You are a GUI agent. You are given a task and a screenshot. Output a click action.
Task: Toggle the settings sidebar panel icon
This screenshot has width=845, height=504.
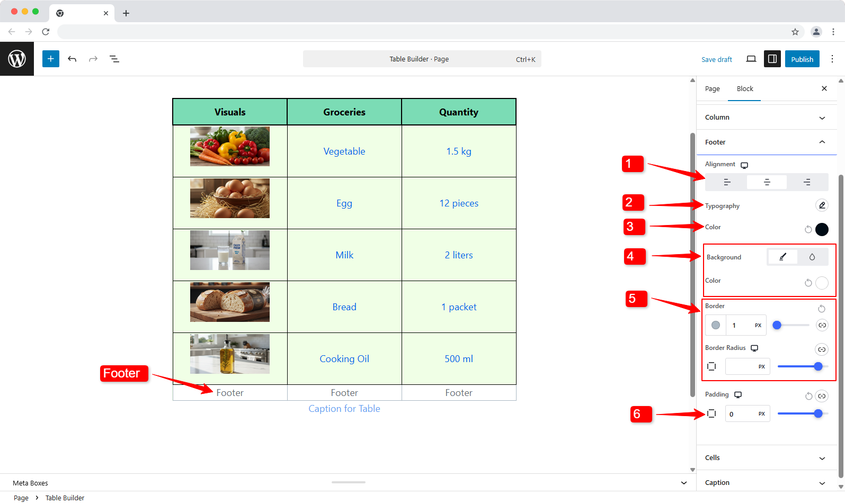click(772, 59)
